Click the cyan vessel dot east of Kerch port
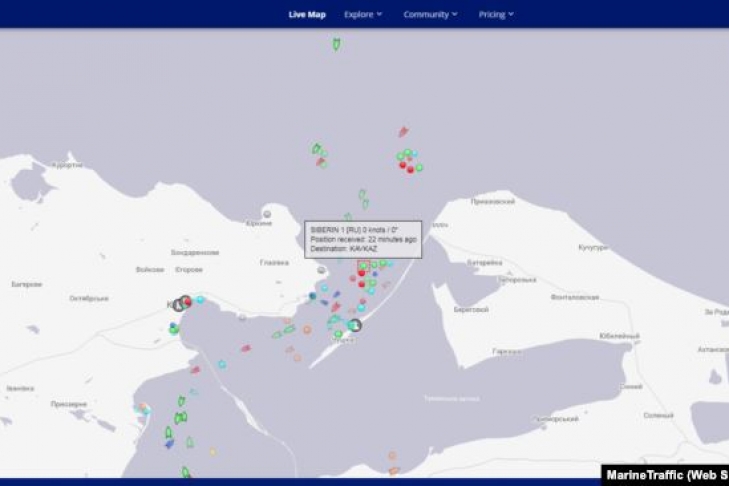Viewport: 729px width, 486px height. [200, 299]
